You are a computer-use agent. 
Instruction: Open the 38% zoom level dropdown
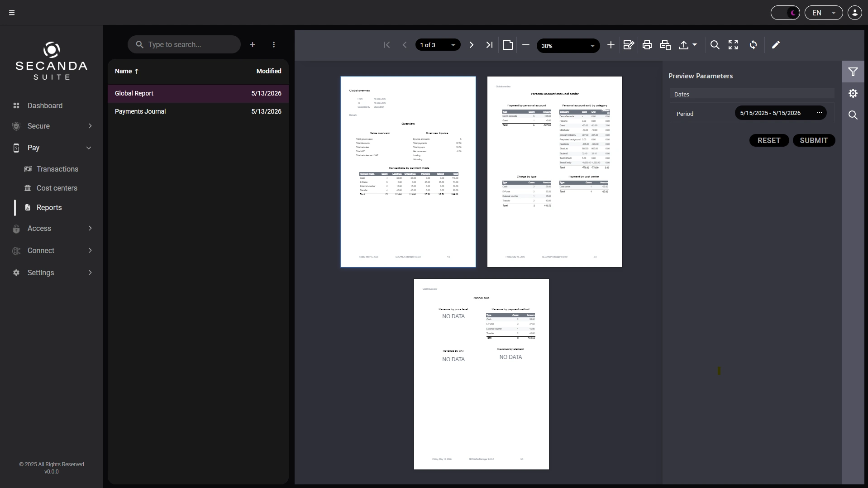click(568, 46)
